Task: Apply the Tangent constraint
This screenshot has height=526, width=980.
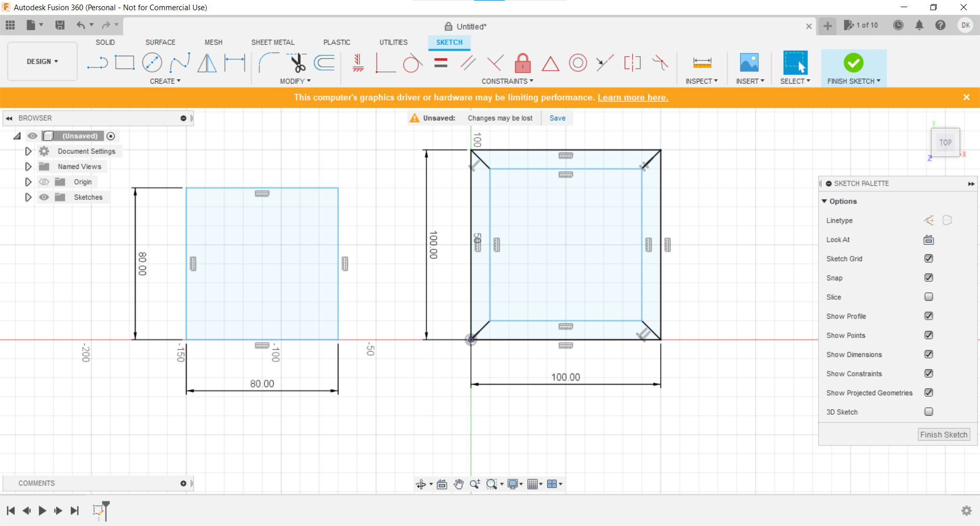Action: pyautogui.click(x=412, y=63)
